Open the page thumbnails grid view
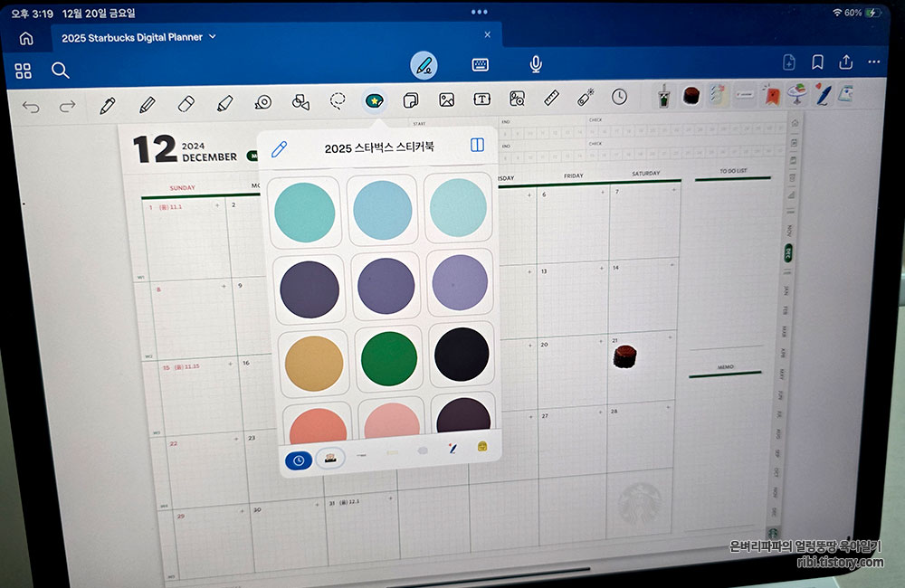The image size is (905, 588). [24, 71]
